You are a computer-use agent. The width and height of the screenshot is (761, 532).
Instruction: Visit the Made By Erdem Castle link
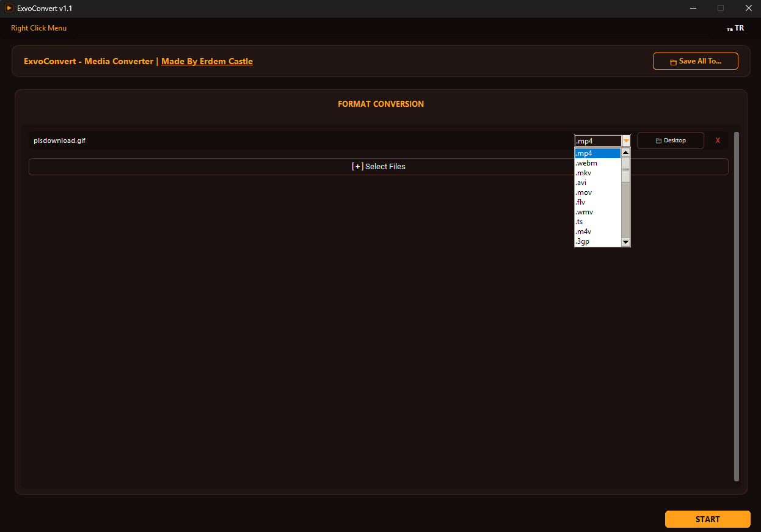(207, 61)
